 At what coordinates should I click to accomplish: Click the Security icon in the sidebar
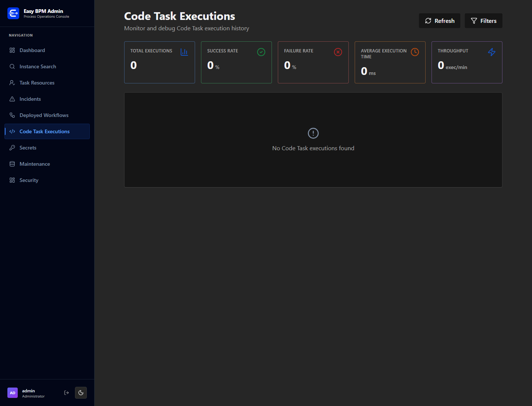pos(12,180)
